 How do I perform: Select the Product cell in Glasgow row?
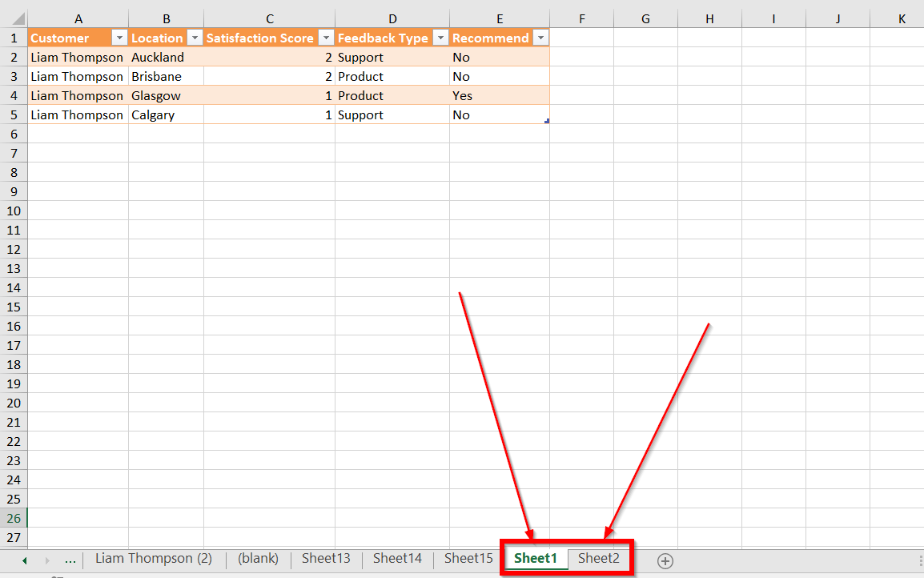392,95
